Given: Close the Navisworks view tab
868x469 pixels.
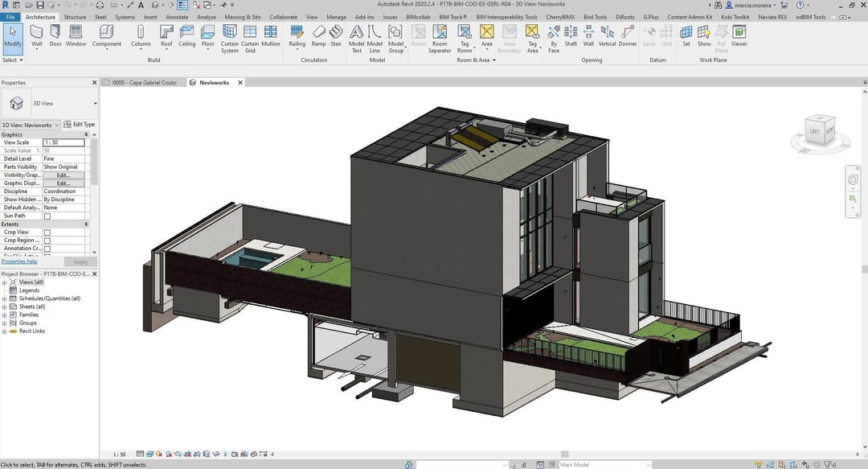Looking at the screenshot, I should (x=240, y=83).
